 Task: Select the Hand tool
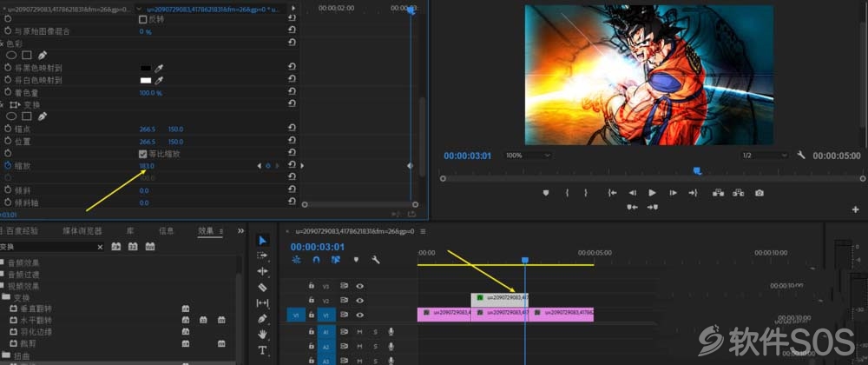[262, 335]
